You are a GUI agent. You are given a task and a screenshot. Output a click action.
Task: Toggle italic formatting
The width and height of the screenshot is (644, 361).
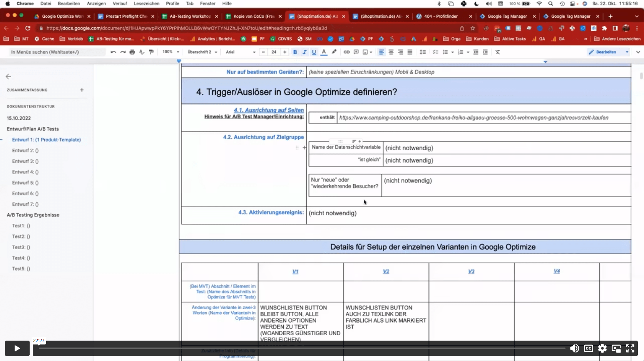tap(304, 52)
